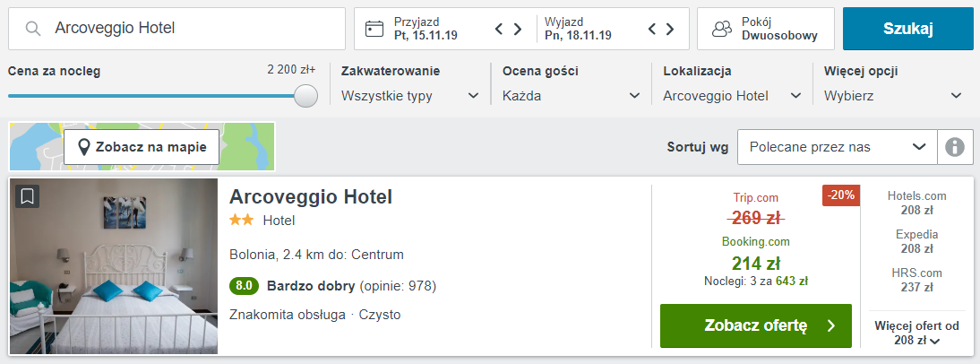Image resolution: width=980 pixels, height=364 pixels.
Task: Expand Więcej ofert od 208 zł
Action: [x=917, y=334]
